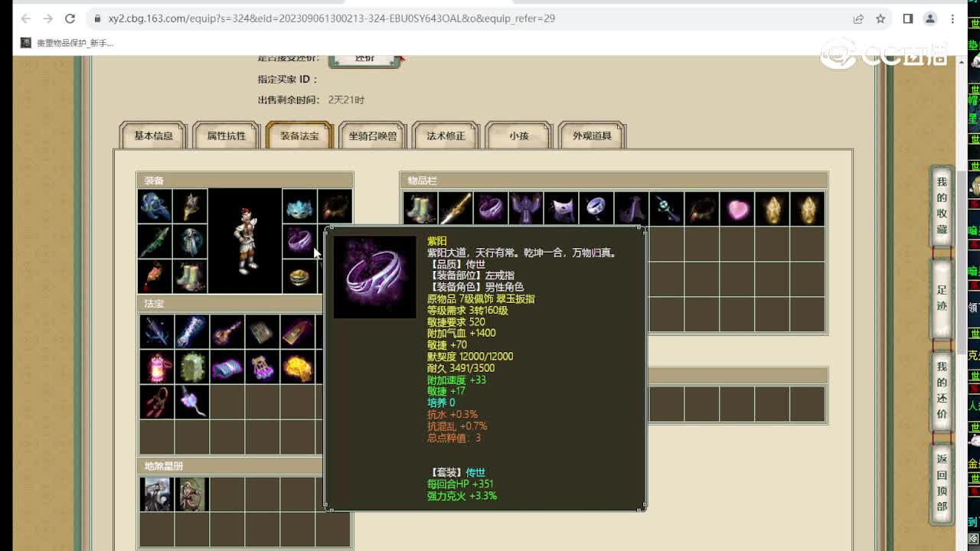Image resolution: width=980 pixels, height=551 pixels.
Task: Open the 贵重物品保护 bookmark
Action: tap(68, 43)
